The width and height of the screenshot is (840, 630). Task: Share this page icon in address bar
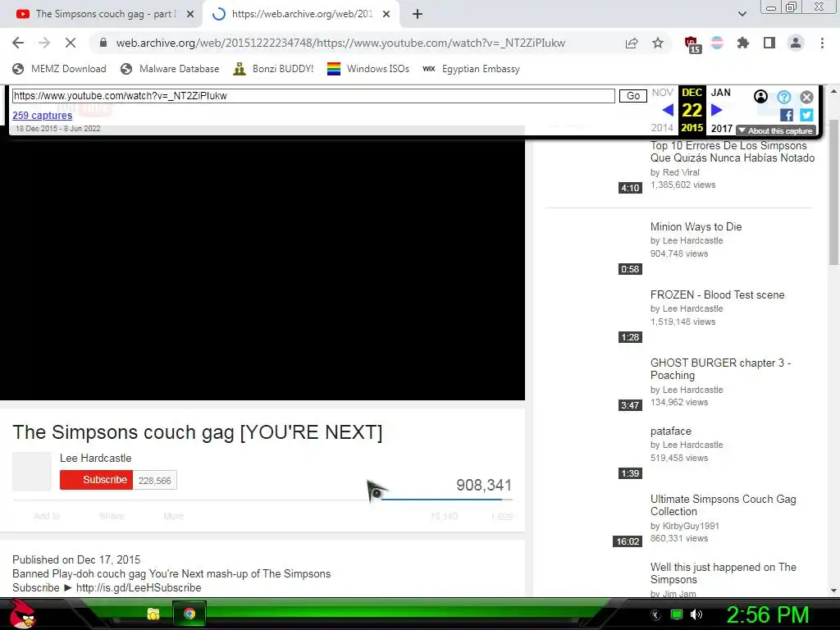click(632, 43)
